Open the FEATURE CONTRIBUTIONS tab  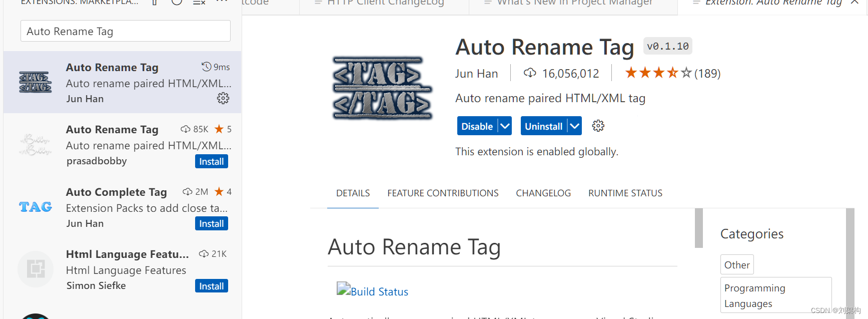tap(443, 193)
